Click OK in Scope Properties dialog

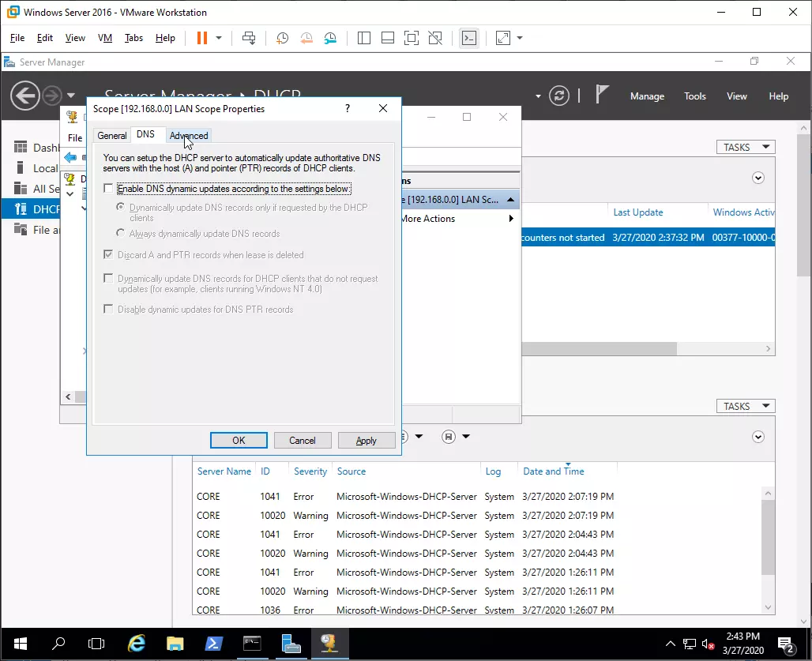(239, 441)
